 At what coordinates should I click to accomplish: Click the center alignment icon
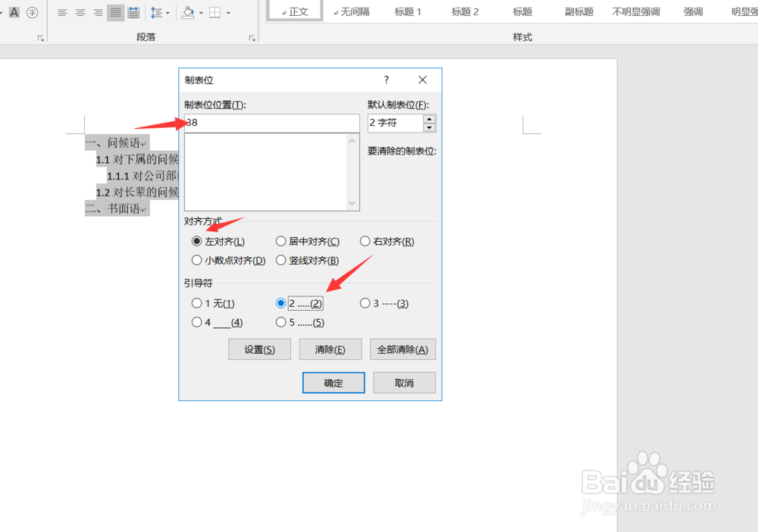[x=80, y=13]
